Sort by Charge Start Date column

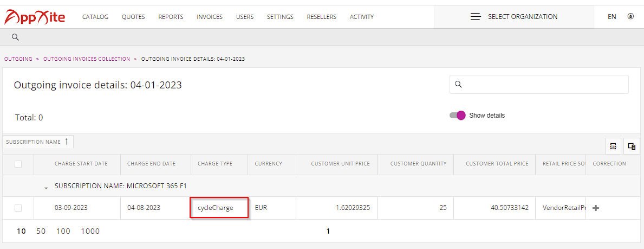[81, 164]
